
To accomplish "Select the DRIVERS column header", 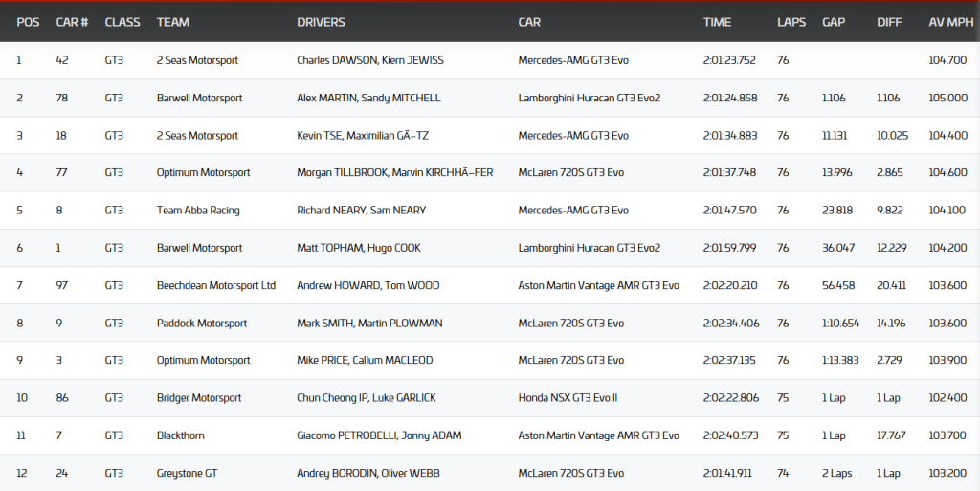I will (x=321, y=22).
